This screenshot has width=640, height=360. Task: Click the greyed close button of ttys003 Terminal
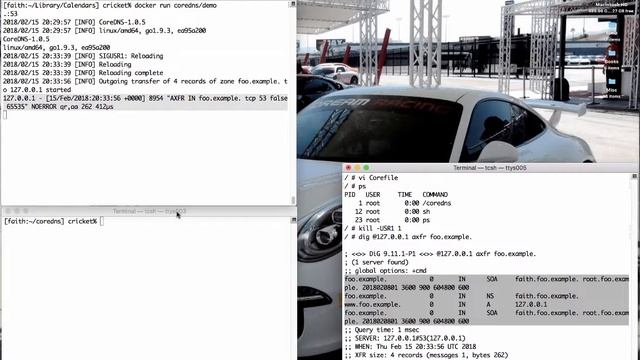point(8,211)
